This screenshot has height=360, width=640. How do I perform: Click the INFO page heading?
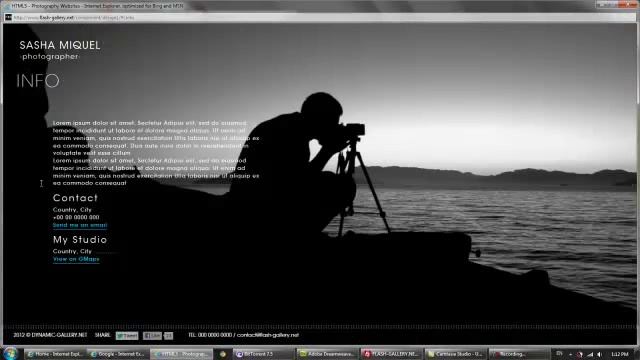pyautogui.click(x=38, y=81)
